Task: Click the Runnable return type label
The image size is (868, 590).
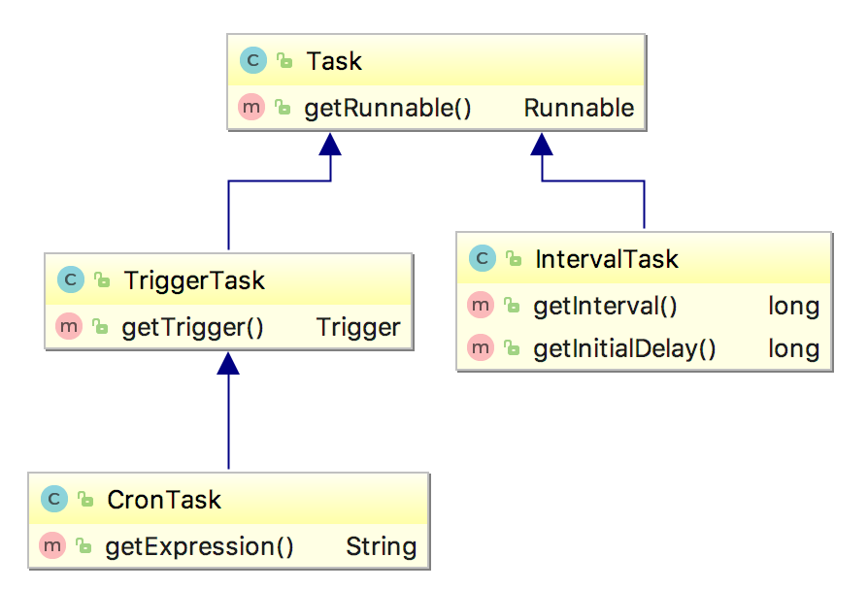Action: click(x=579, y=108)
